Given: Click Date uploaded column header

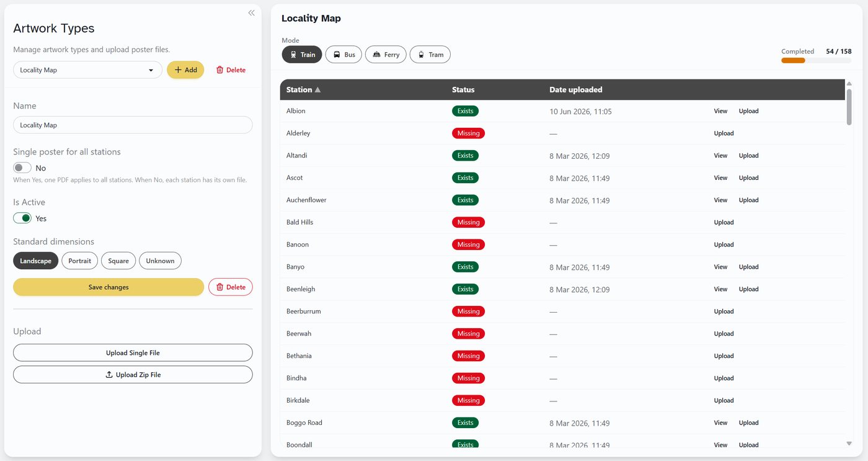Looking at the screenshot, I should 575,90.
